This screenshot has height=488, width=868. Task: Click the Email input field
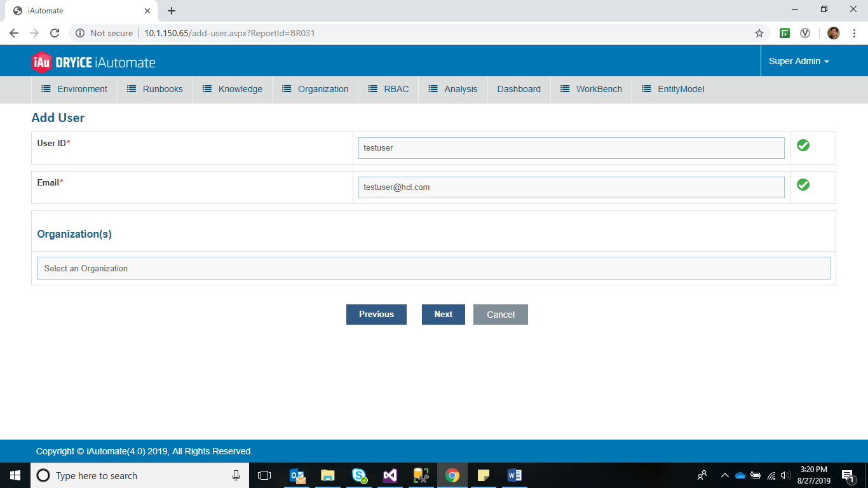coord(571,187)
